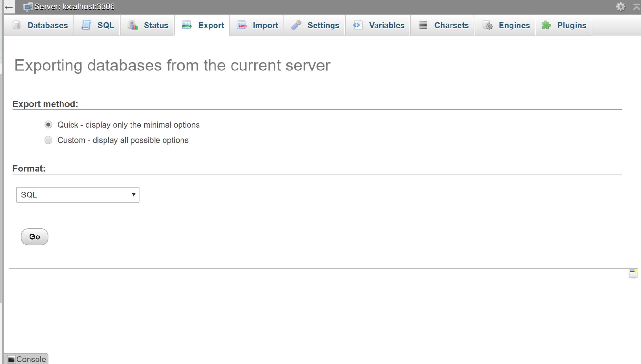
Task: Open new phpMyAdmin window icon
Action: click(633, 274)
